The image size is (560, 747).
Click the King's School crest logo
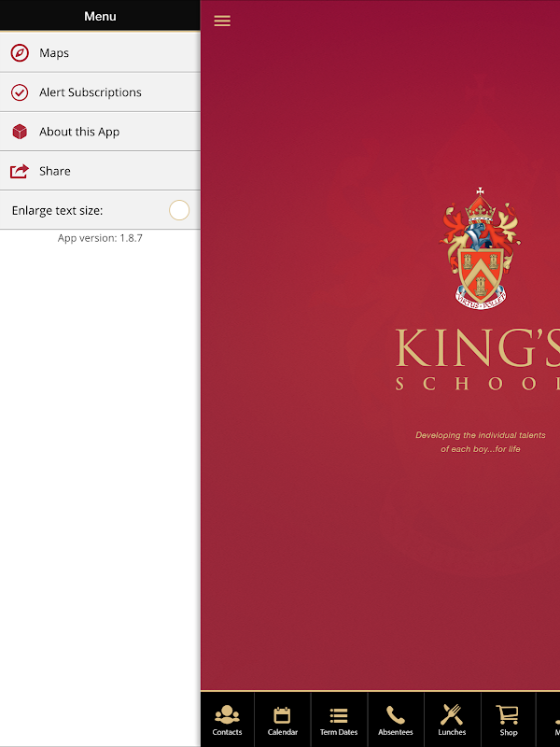480,248
